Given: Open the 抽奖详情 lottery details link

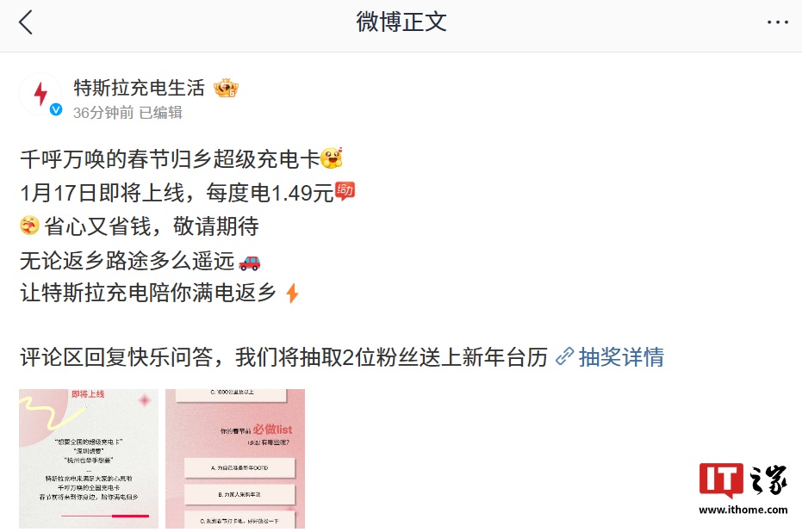Looking at the screenshot, I should pyautogui.click(x=621, y=356).
